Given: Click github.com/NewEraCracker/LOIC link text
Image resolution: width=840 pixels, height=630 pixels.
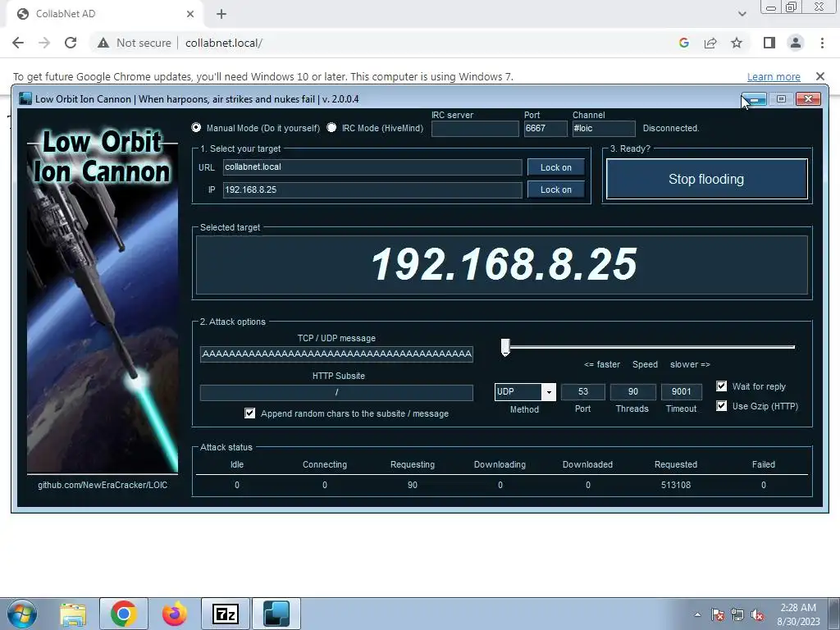Looking at the screenshot, I should 103,485.
